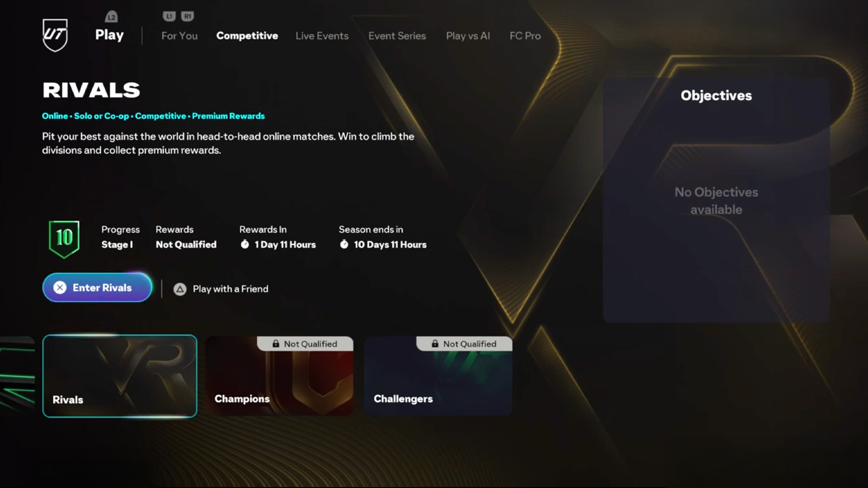Image resolution: width=868 pixels, height=488 pixels.
Task: Select Play with a Friend
Action: click(x=221, y=289)
